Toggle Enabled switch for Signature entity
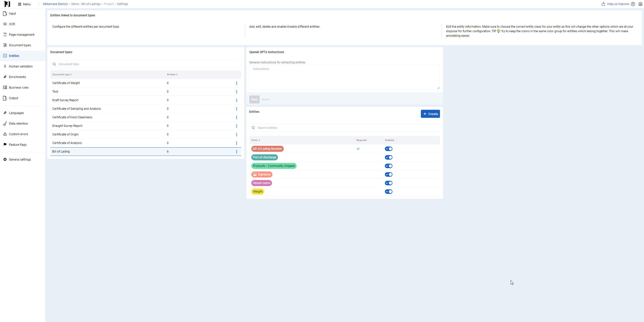Image resolution: width=644 pixels, height=322 pixels. [389, 174]
